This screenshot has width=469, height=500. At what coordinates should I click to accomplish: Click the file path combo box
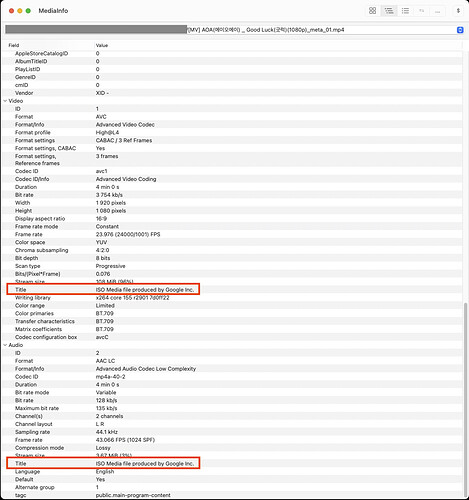234,30
